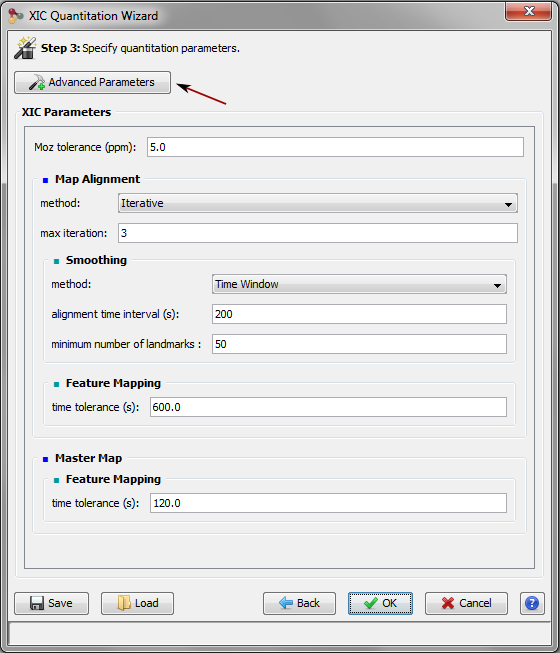The width and height of the screenshot is (560, 653).
Task: Edit minimum number of landmarks field
Action: click(359, 344)
